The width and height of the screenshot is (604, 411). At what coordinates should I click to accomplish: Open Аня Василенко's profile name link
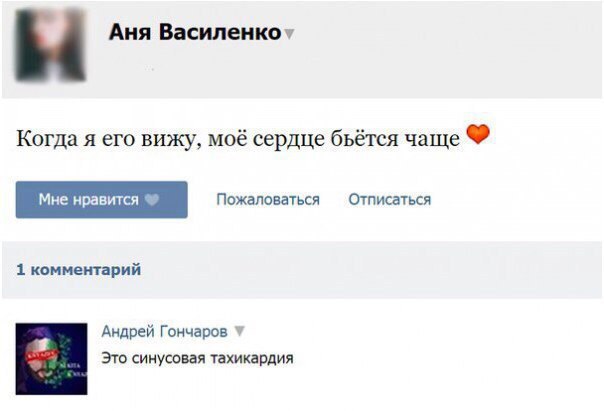click(x=194, y=33)
